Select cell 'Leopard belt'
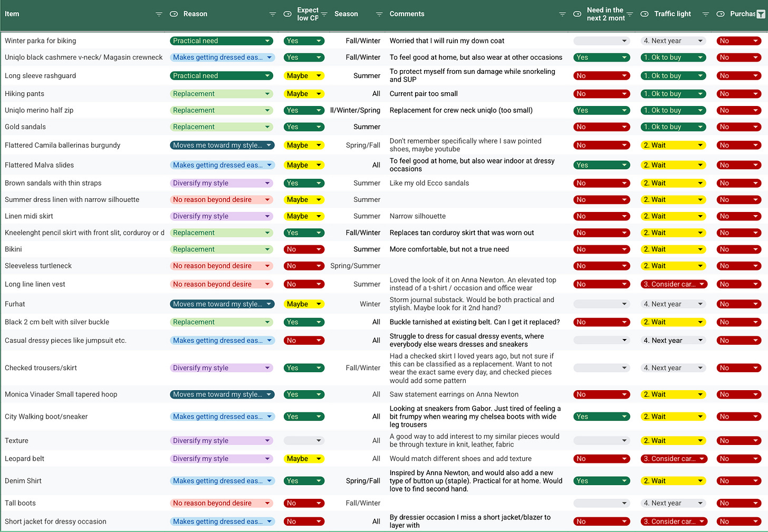This screenshot has height=532, width=768. pyautogui.click(x=25, y=459)
